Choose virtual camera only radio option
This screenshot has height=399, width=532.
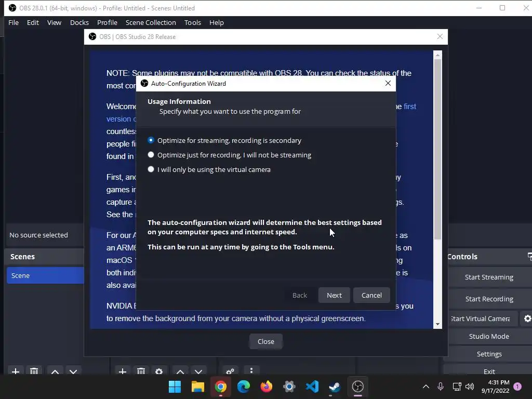click(x=209, y=169)
